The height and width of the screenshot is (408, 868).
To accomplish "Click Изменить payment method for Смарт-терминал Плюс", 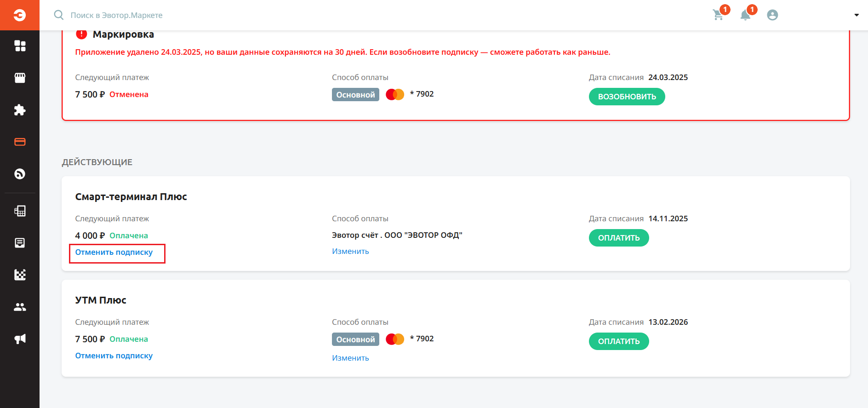I will pos(350,251).
